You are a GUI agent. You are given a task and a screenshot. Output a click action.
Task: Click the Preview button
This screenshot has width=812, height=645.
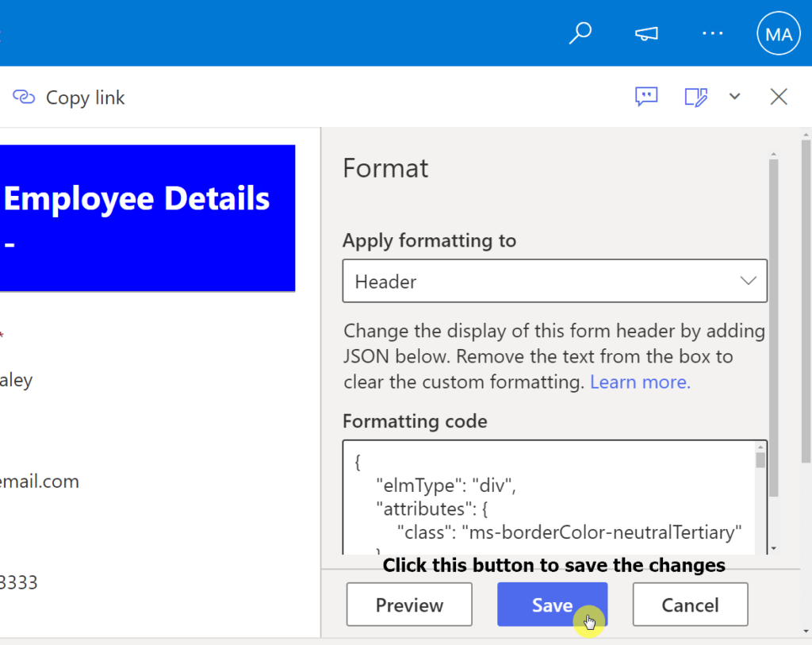tap(409, 605)
